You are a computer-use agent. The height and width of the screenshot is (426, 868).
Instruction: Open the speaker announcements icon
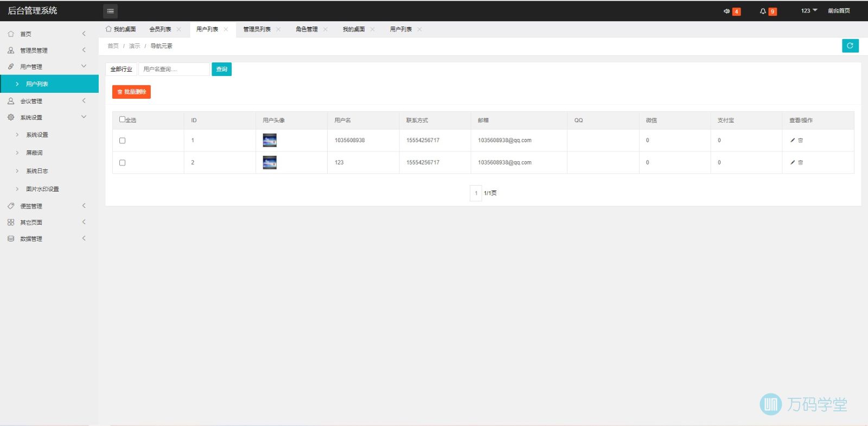pyautogui.click(x=726, y=11)
